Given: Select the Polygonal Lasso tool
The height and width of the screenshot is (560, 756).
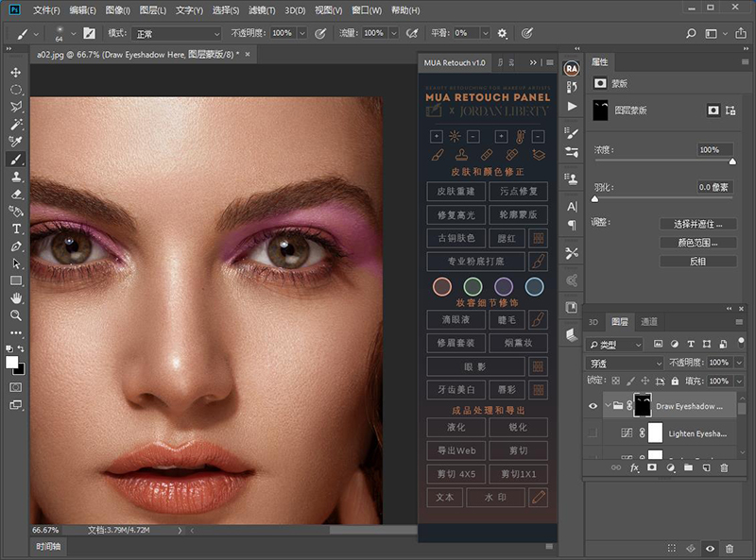Looking at the screenshot, I should [x=16, y=107].
